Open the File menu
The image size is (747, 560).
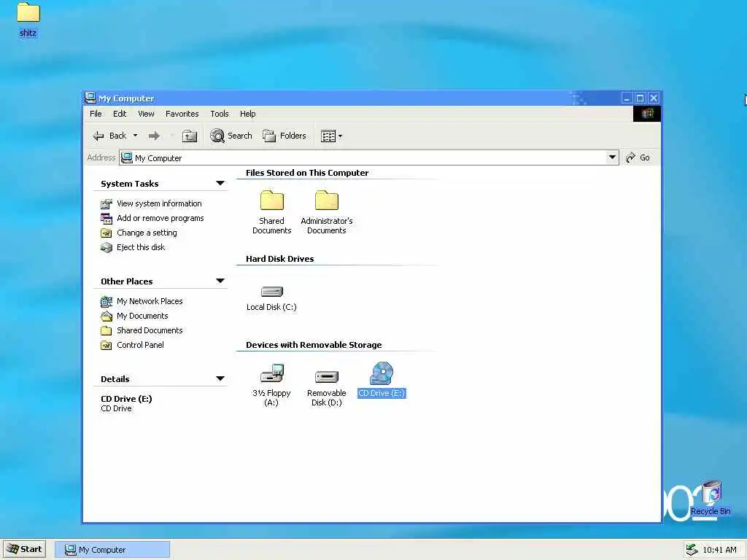96,114
